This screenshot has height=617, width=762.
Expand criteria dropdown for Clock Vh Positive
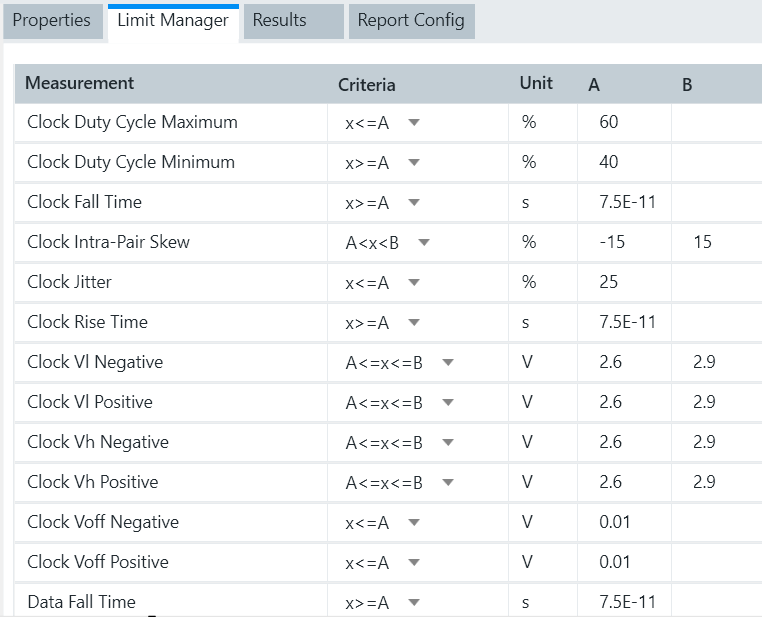448,483
